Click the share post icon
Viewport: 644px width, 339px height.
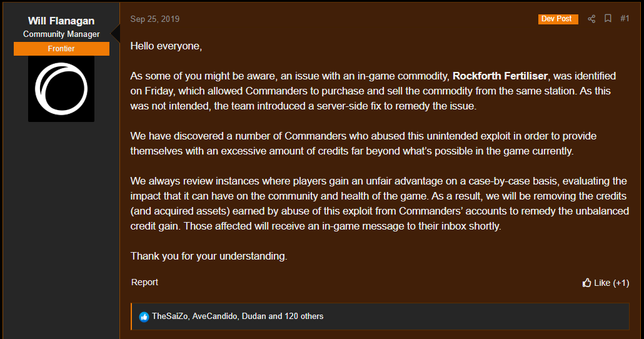(x=591, y=19)
